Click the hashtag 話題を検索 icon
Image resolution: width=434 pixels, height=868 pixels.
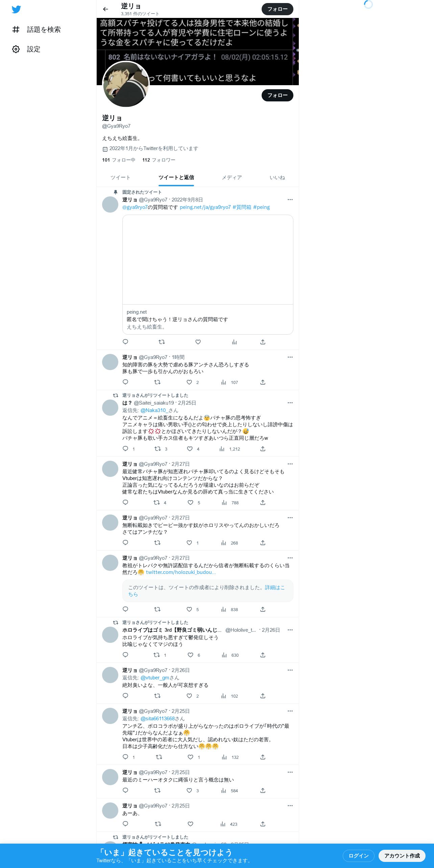click(x=16, y=30)
